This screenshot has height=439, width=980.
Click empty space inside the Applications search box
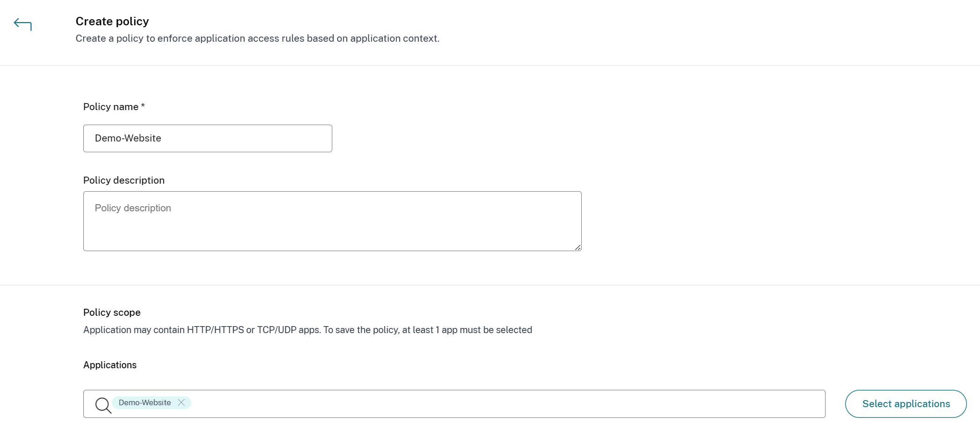505,404
